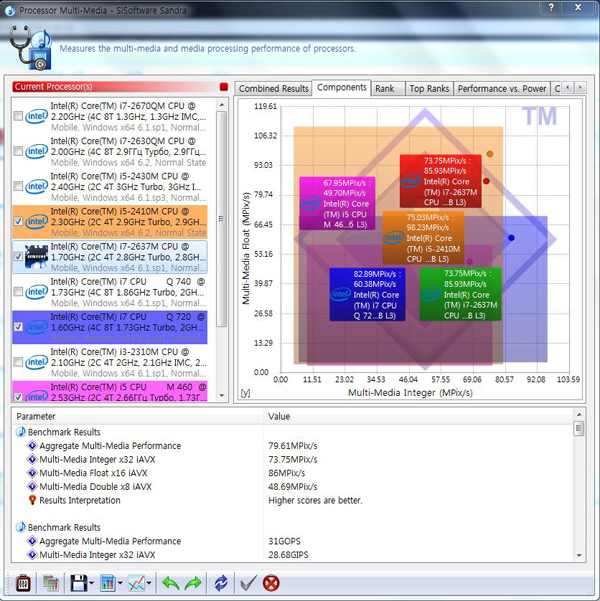The width and height of the screenshot is (600, 601).
Task: Click the blue data point dot in chart
Action: [x=511, y=238]
